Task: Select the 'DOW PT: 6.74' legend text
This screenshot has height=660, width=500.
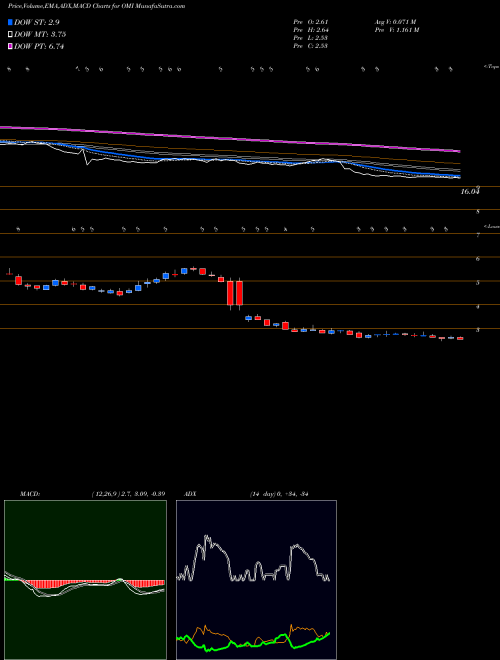Action: [x=39, y=47]
